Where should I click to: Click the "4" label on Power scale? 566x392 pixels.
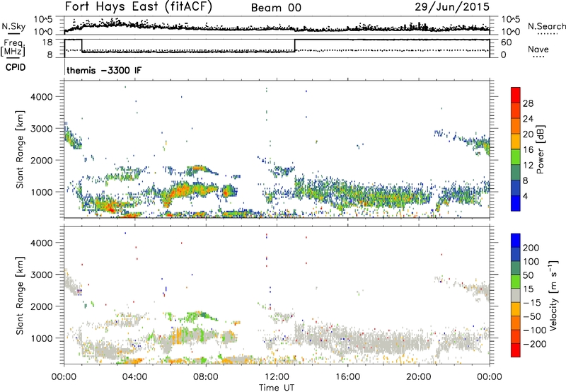(525, 196)
